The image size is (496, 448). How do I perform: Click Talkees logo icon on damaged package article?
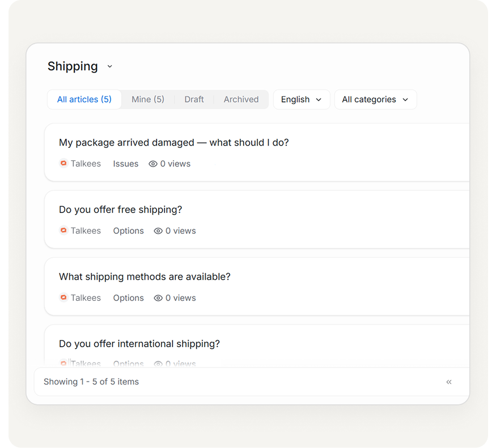(x=63, y=164)
